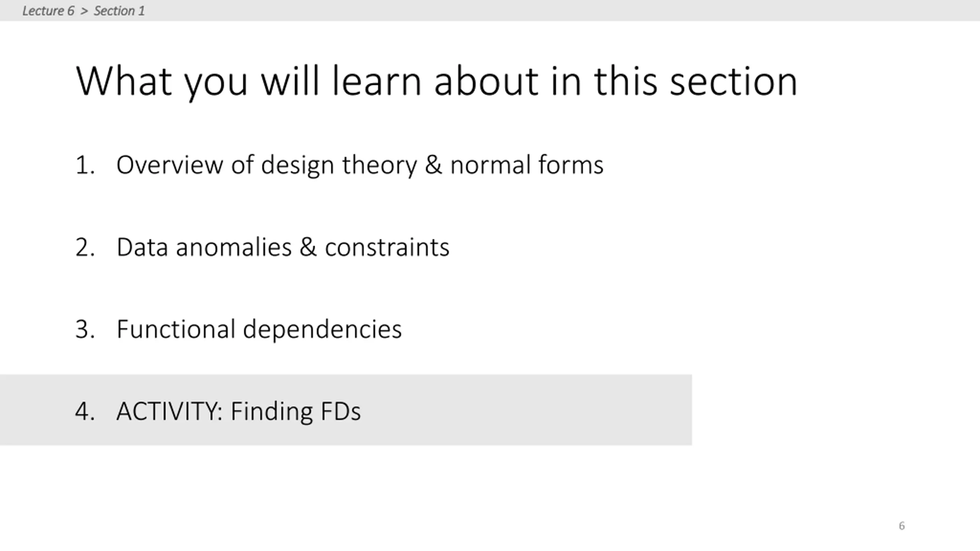Click list number "3." before Functional dependencies
The width and height of the screenshot is (980, 551).
tap(85, 329)
